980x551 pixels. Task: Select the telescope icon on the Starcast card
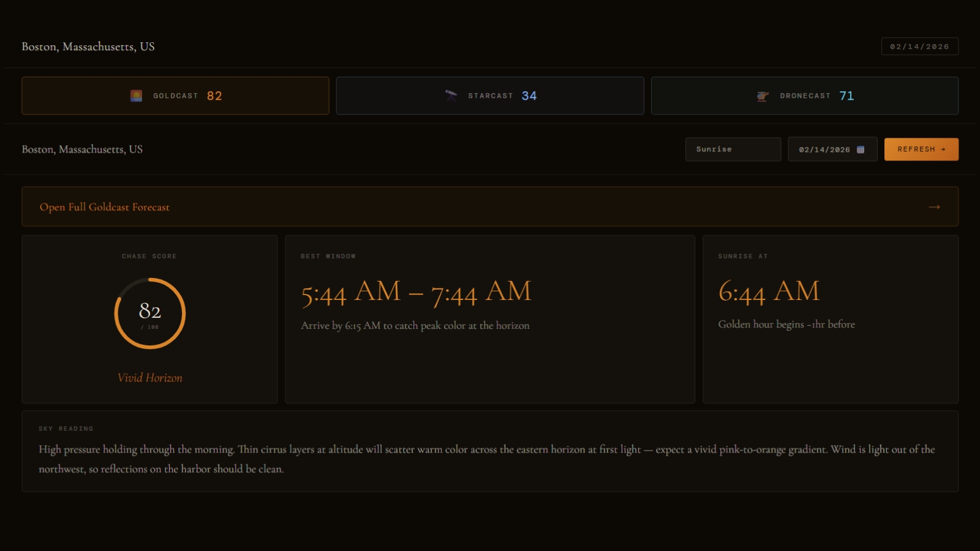[450, 95]
